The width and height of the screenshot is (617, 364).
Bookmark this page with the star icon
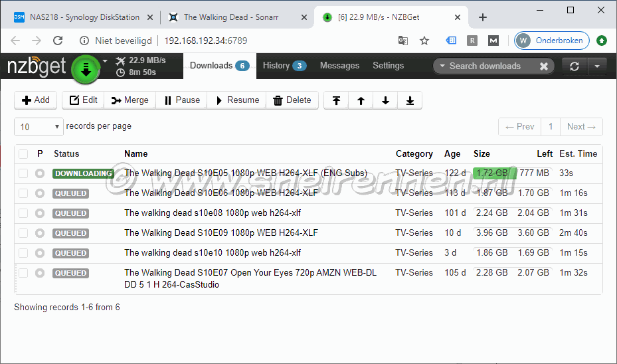(x=424, y=41)
